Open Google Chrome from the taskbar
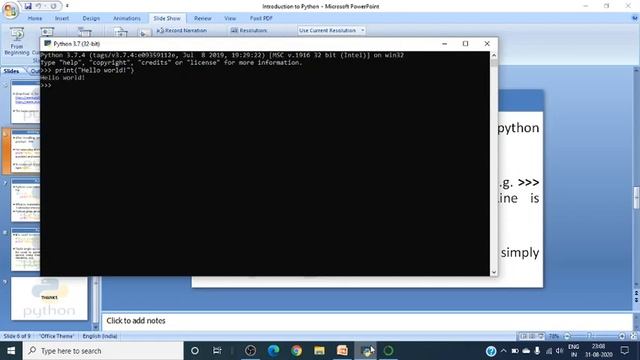Image resolution: width=640 pixels, height=360 pixels. pyautogui.click(x=296, y=351)
